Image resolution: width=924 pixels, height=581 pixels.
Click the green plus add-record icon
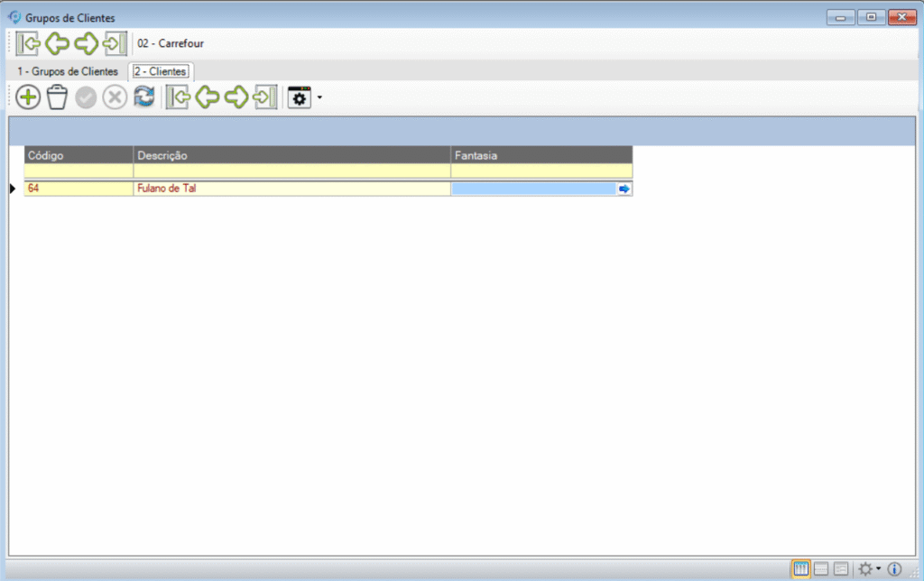tap(28, 97)
